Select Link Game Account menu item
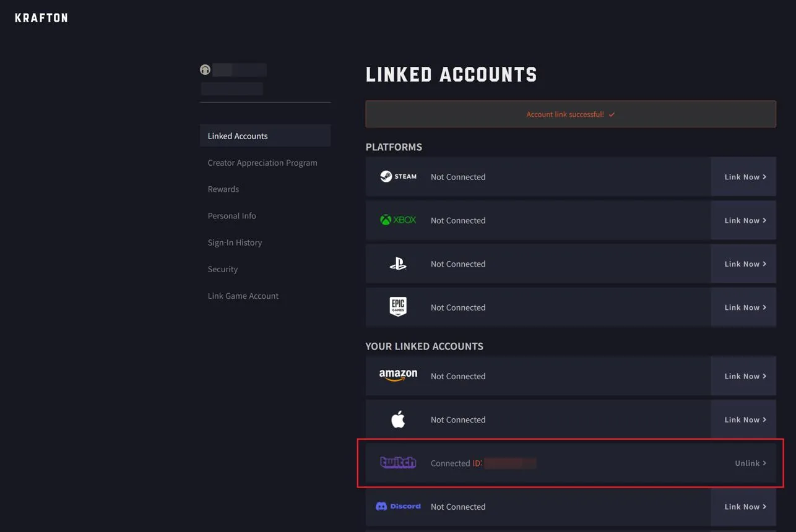Screen dimensions: 796x532 (x=243, y=296)
